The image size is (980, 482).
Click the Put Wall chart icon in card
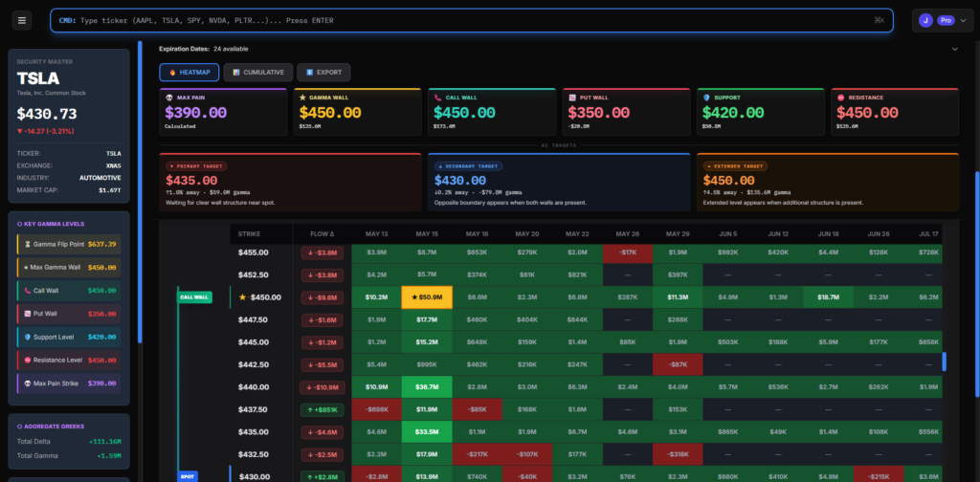(x=572, y=98)
